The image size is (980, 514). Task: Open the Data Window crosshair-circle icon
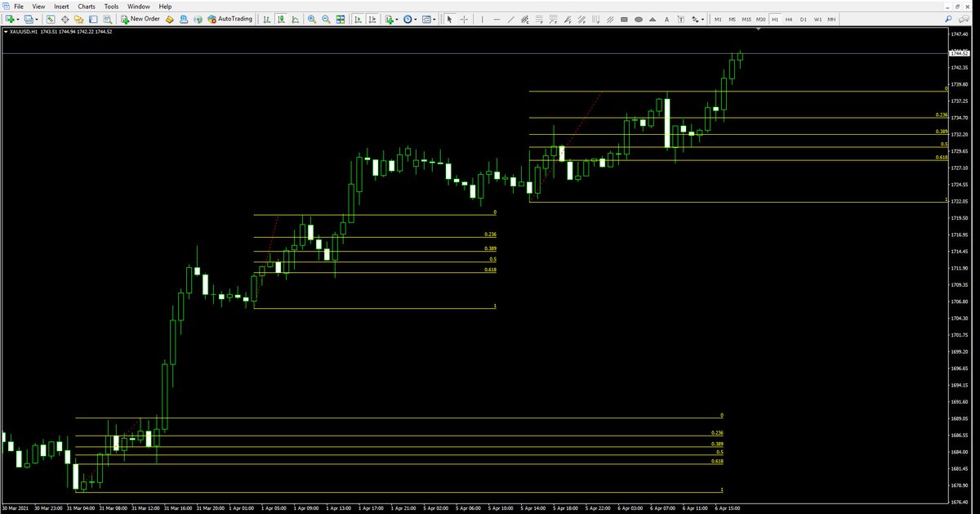[65, 19]
